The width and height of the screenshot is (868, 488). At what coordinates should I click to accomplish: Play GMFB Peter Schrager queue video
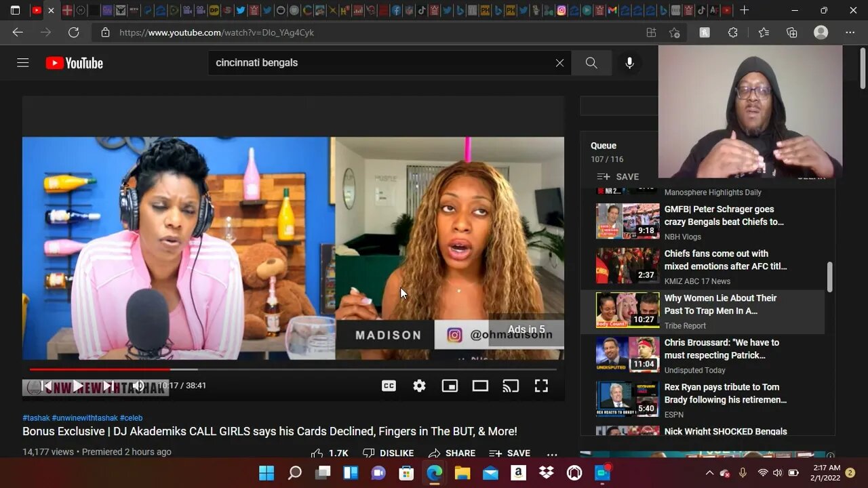point(703,222)
